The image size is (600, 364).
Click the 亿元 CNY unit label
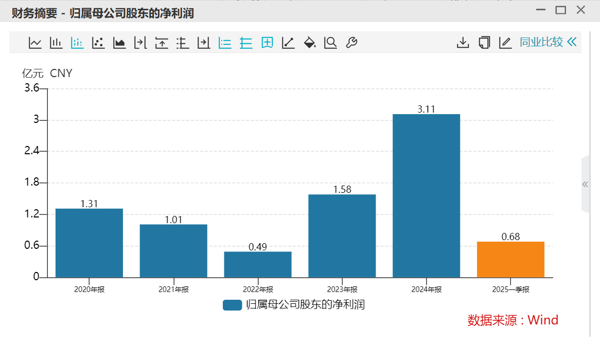click(x=47, y=73)
